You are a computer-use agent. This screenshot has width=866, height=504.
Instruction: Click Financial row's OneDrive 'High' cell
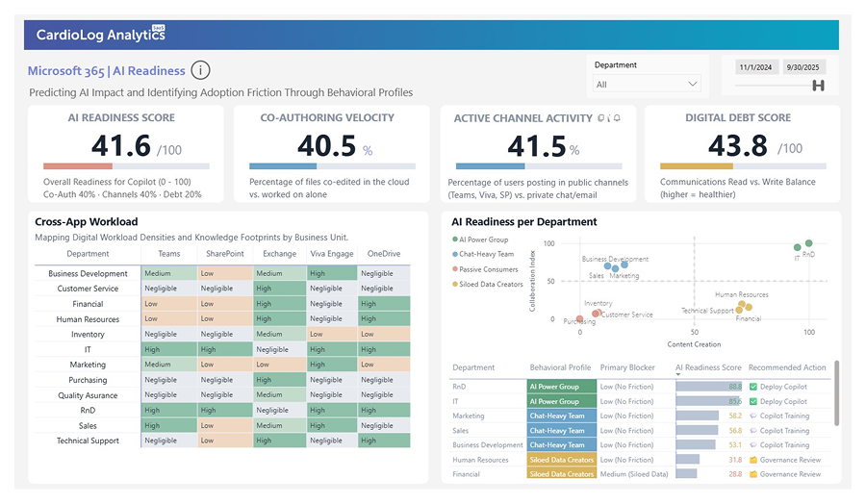tap(384, 304)
